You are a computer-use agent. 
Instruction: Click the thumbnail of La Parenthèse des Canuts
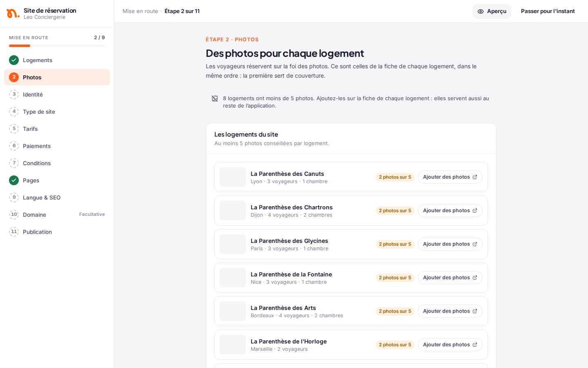(233, 177)
